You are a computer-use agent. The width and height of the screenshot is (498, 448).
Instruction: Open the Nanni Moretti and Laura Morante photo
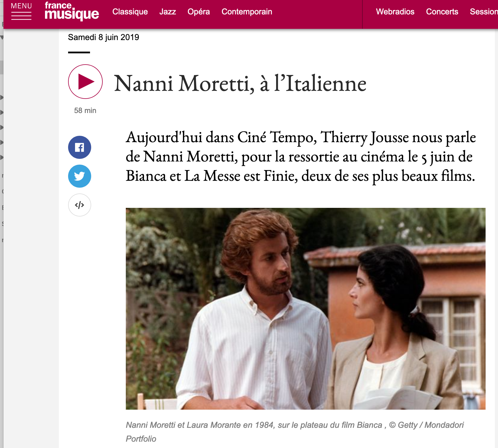(x=306, y=308)
